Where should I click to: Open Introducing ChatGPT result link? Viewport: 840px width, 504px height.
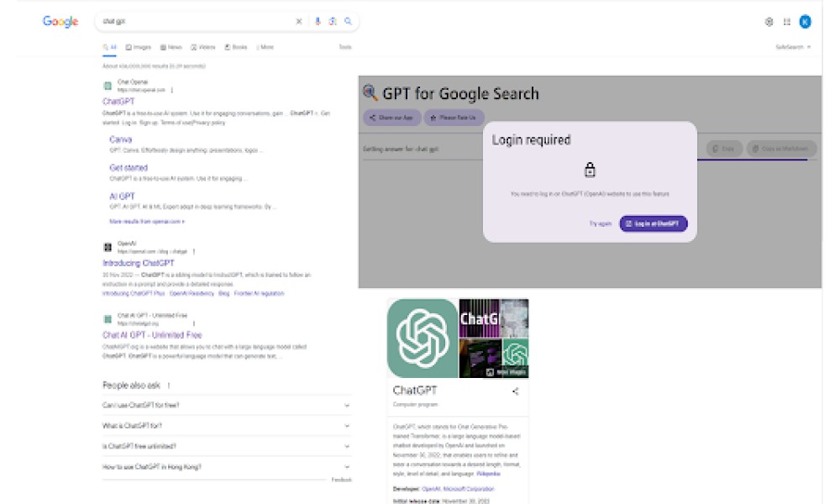click(x=139, y=263)
